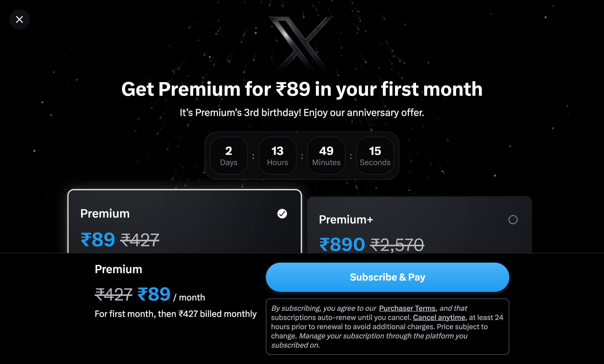The height and width of the screenshot is (364, 604).
Task: Close the Premium offer dialog
Action: [19, 19]
